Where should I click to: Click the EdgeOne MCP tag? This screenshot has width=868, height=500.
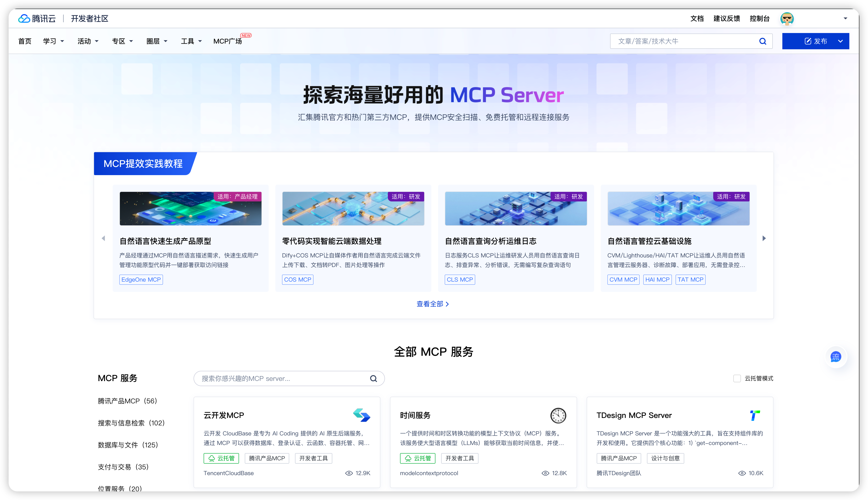click(141, 279)
